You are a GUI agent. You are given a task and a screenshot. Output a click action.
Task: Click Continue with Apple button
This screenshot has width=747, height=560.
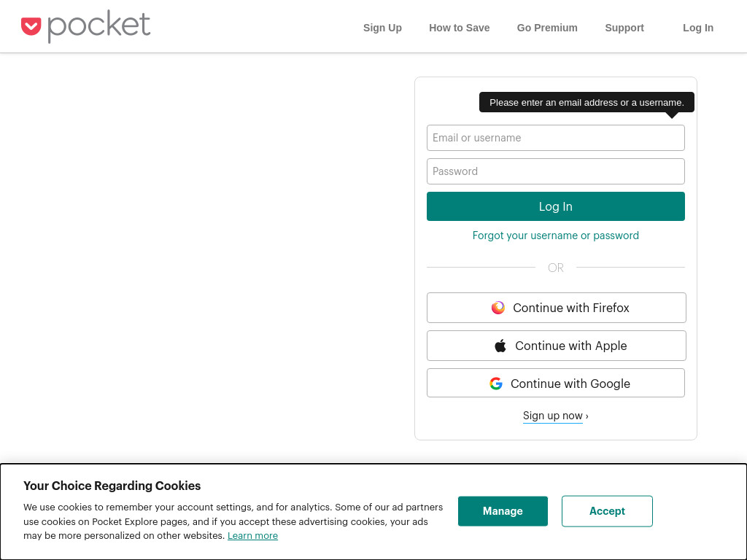556,346
